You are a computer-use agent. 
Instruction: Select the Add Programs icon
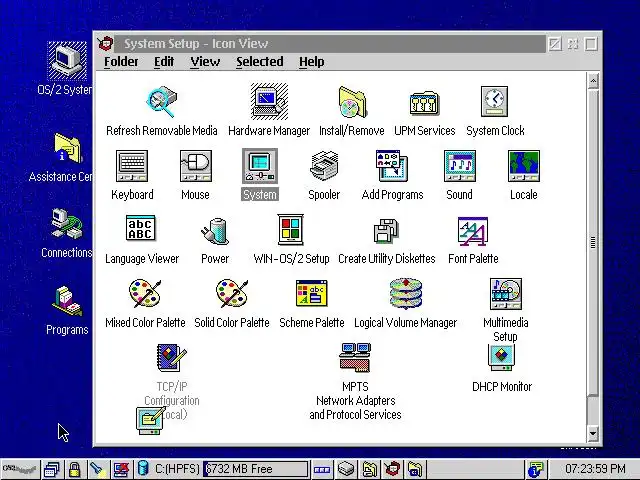point(392,166)
